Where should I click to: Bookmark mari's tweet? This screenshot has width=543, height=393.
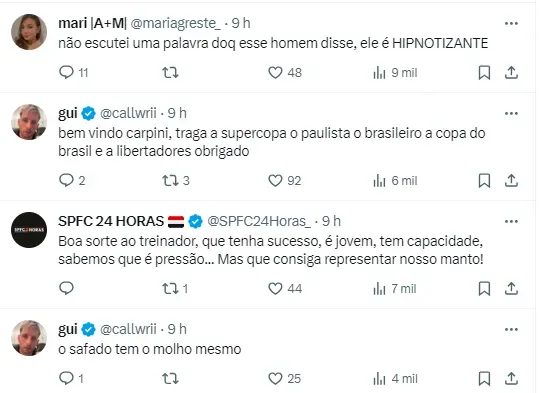(484, 73)
